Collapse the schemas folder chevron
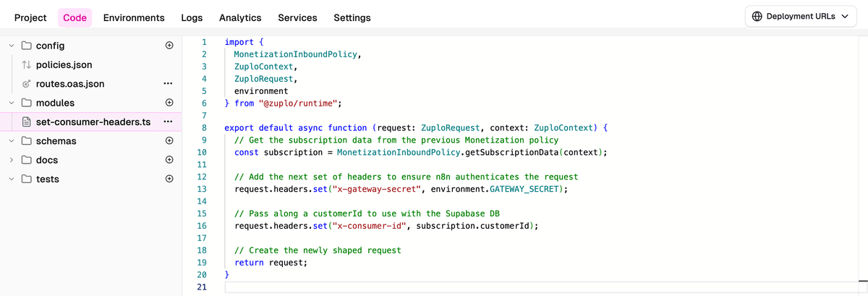This screenshot has width=868, height=296. tap(12, 141)
